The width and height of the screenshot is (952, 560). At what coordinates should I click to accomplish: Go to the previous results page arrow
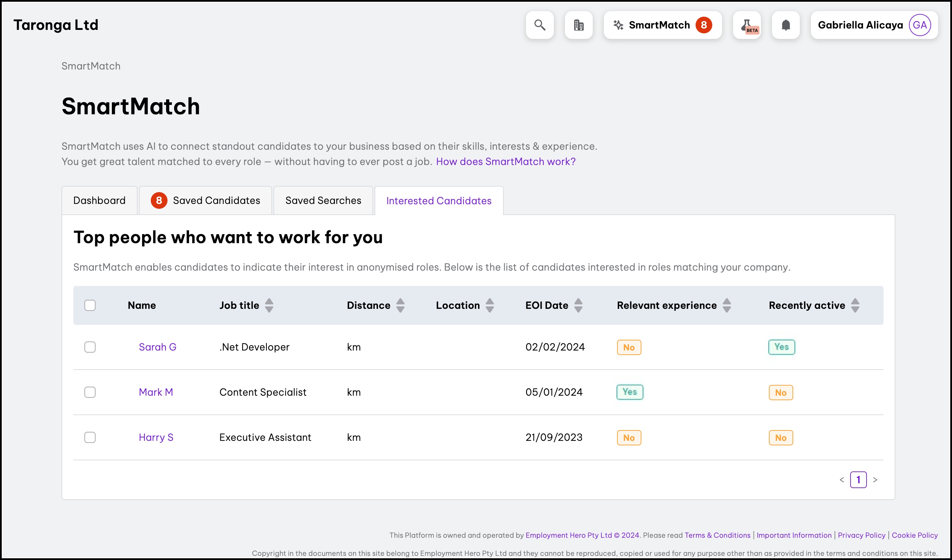click(841, 479)
